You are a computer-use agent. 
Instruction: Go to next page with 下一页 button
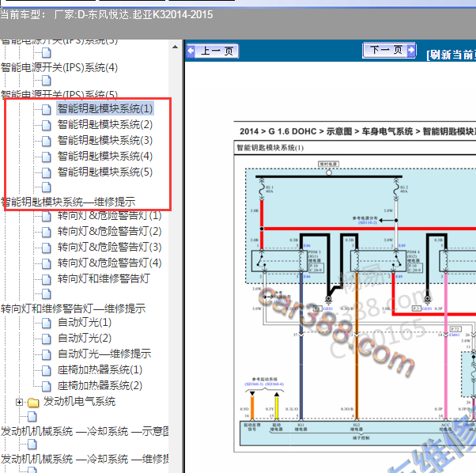(x=389, y=50)
